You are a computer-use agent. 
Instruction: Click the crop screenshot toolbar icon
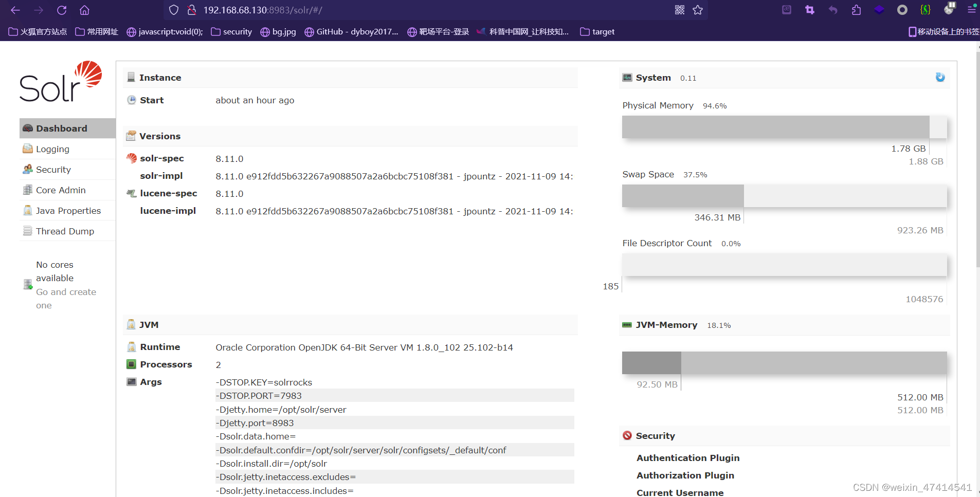pos(810,10)
